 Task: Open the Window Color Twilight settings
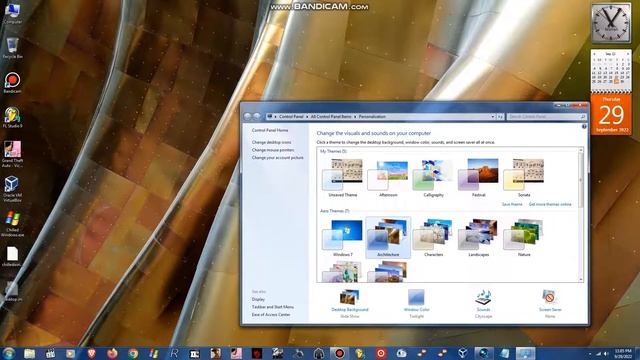(416, 304)
